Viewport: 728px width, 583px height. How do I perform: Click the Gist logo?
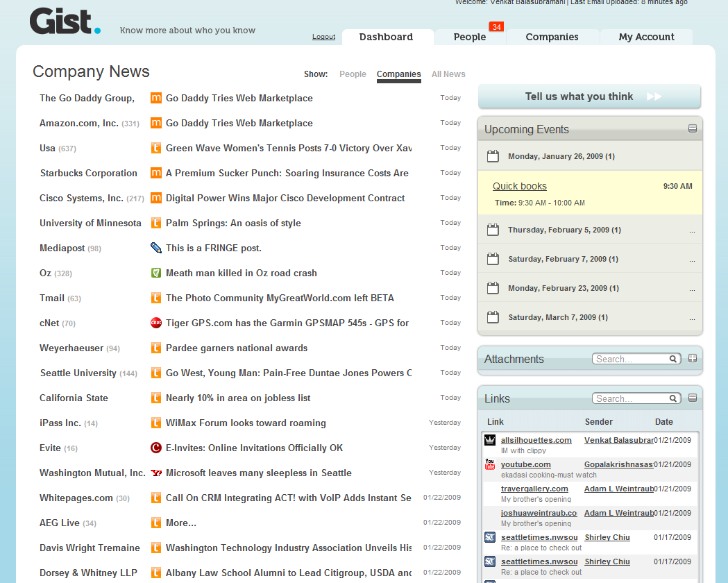tap(65, 22)
